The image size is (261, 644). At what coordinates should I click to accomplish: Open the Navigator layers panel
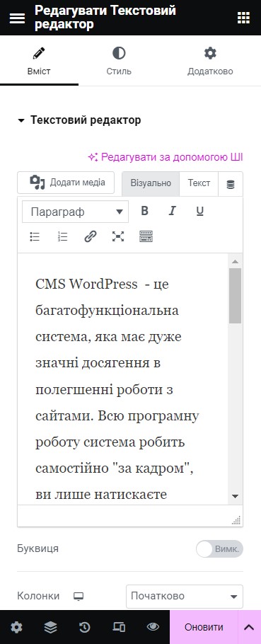(50, 627)
